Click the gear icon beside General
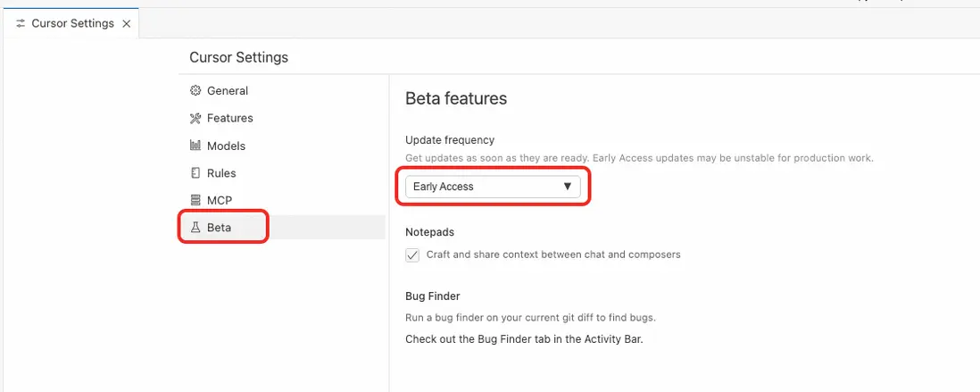980x392 pixels. (195, 91)
